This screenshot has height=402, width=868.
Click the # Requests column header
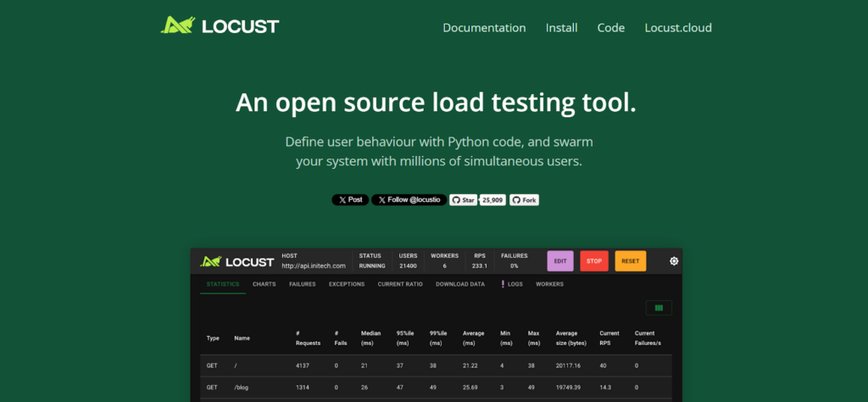pos(308,338)
